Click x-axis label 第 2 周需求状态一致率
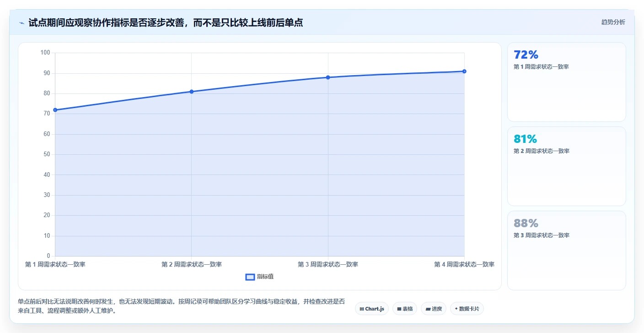Image resolution: width=644 pixels, height=333 pixels. (192, 265)
